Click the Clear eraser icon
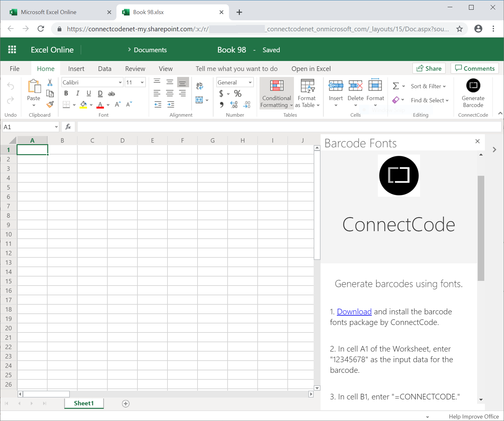Image resolution: width=504 pixels, height=421 pixels. coord(396,100)
